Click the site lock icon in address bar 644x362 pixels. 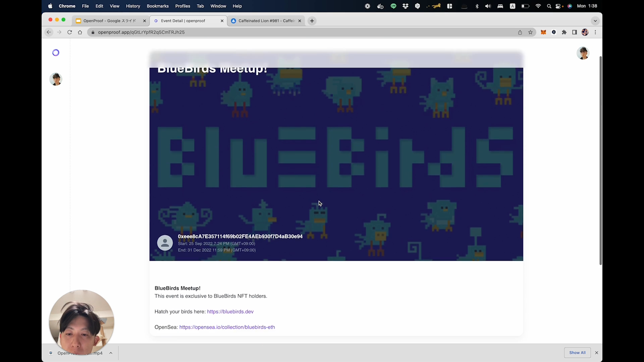(93, 32)
